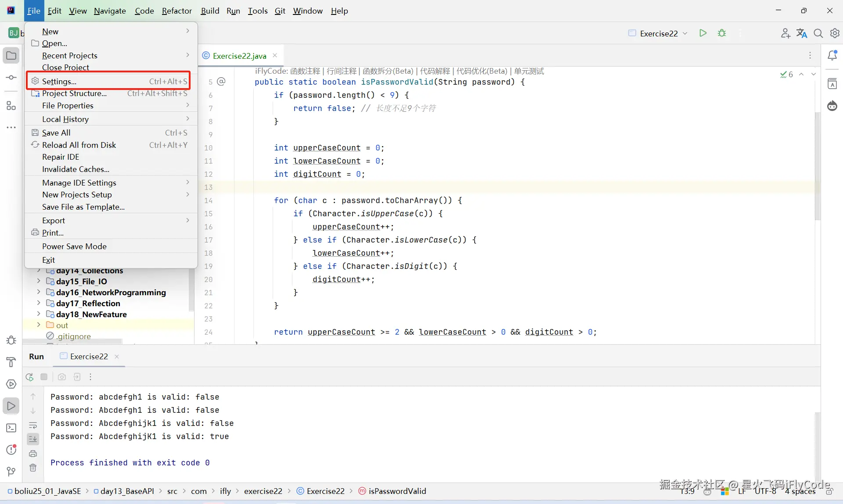The width and height of the screenshot is (843, 504).
Task: Click the Search Everywhere magnifier icon
Action: pyautogui.click(x=818, y=33)
